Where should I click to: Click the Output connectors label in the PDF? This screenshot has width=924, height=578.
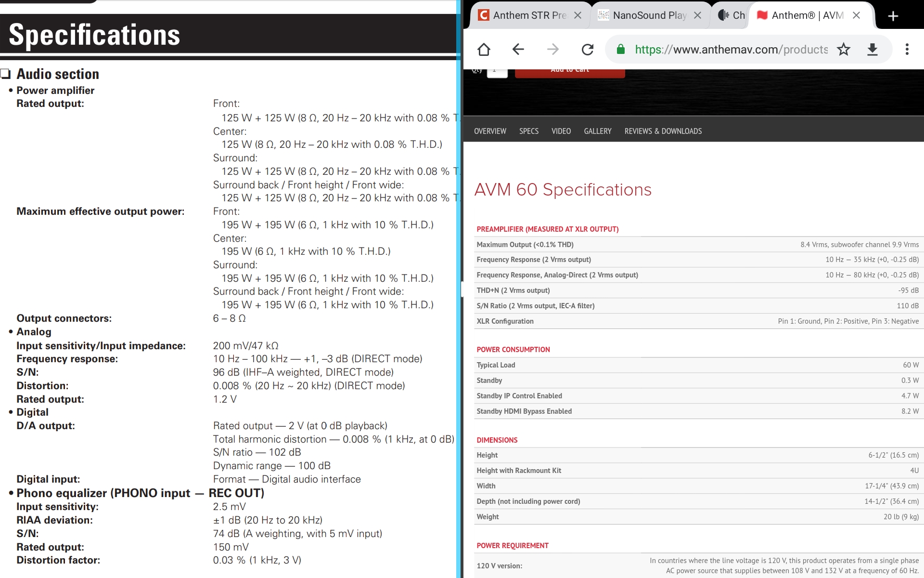[x=64, y=318]
